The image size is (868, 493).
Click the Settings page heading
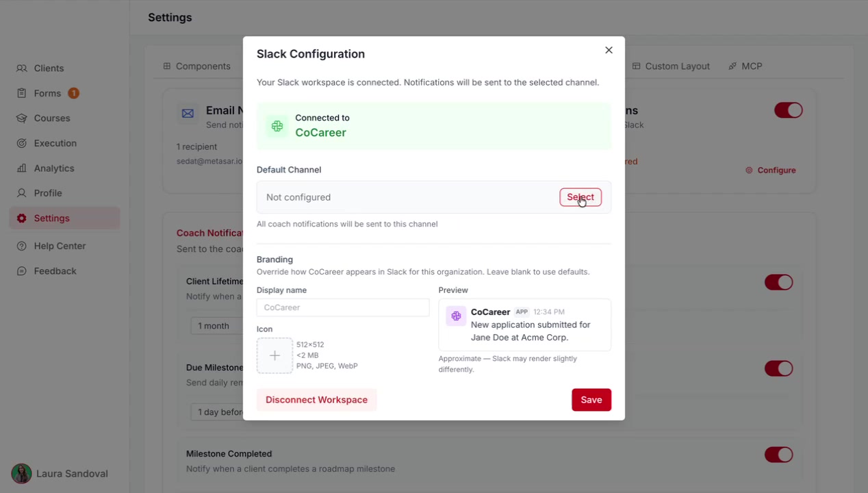point(170,18)
